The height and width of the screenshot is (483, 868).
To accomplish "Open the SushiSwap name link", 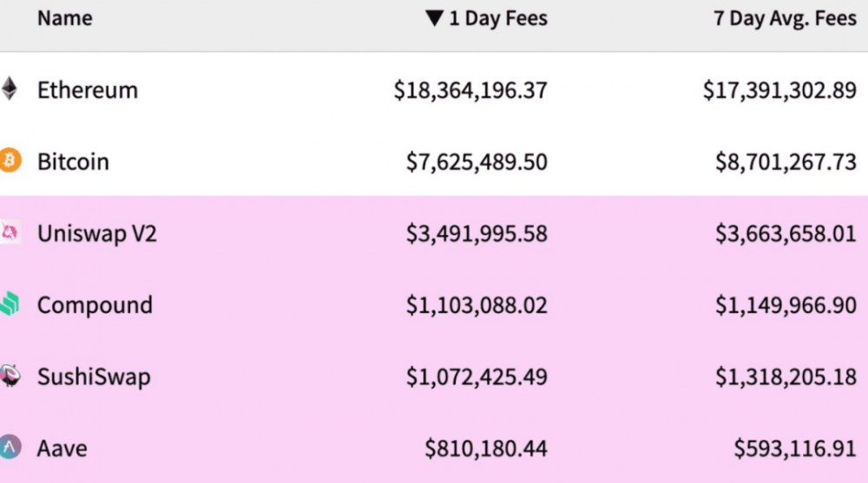I will [94, 376].
